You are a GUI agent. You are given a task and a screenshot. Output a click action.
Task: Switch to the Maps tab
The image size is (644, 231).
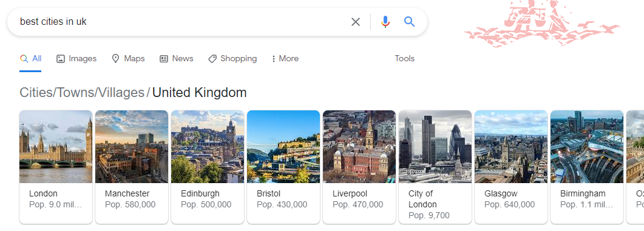128,59
